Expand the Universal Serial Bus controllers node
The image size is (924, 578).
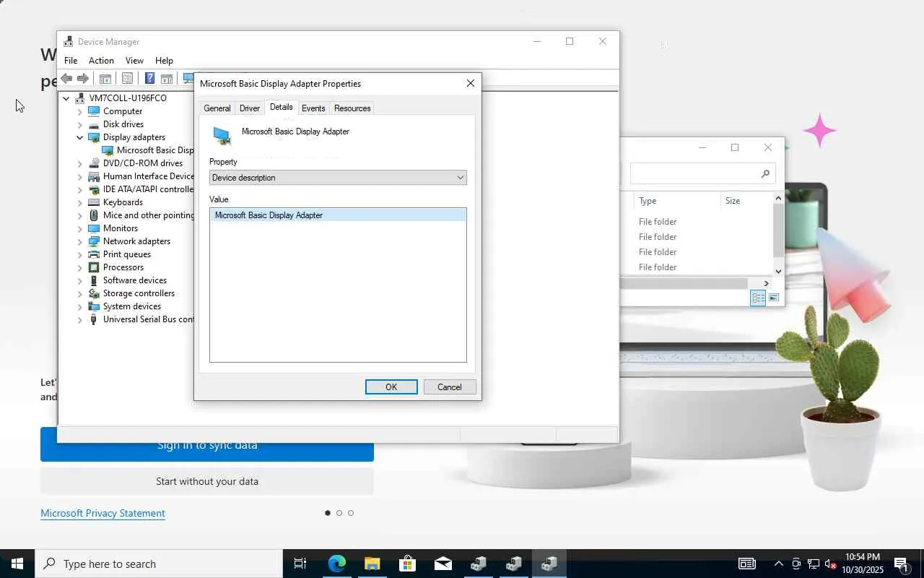pos(80,319)
